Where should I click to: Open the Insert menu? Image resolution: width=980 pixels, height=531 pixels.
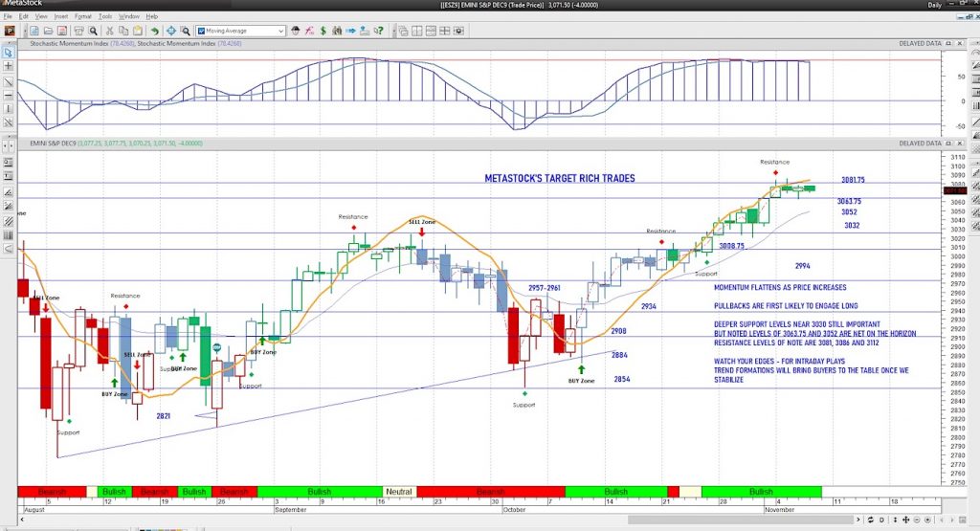point(61,17)
